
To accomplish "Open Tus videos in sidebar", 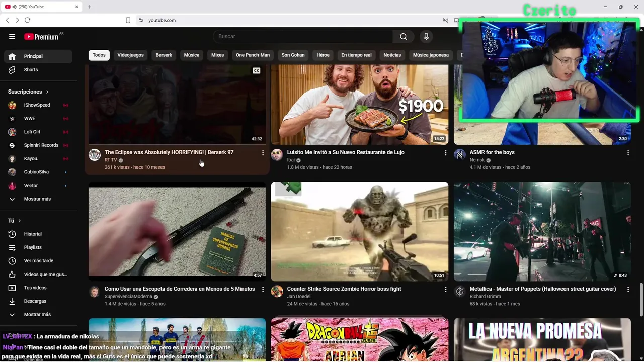I will (x=38, y=288).
